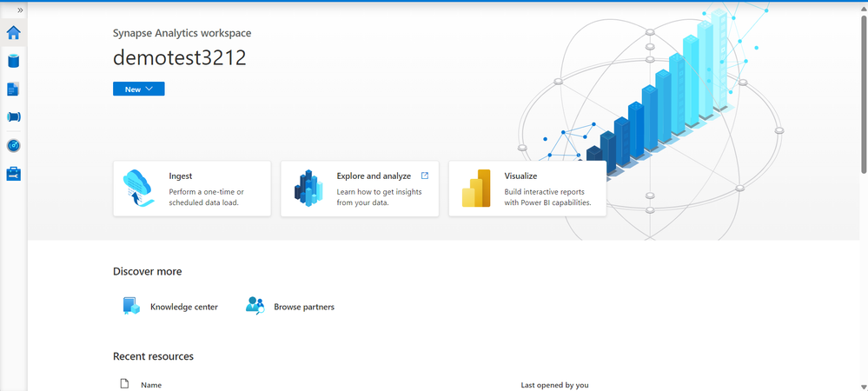
Task: Open the Explore and analyze card title
Action: tap(374, 176)
